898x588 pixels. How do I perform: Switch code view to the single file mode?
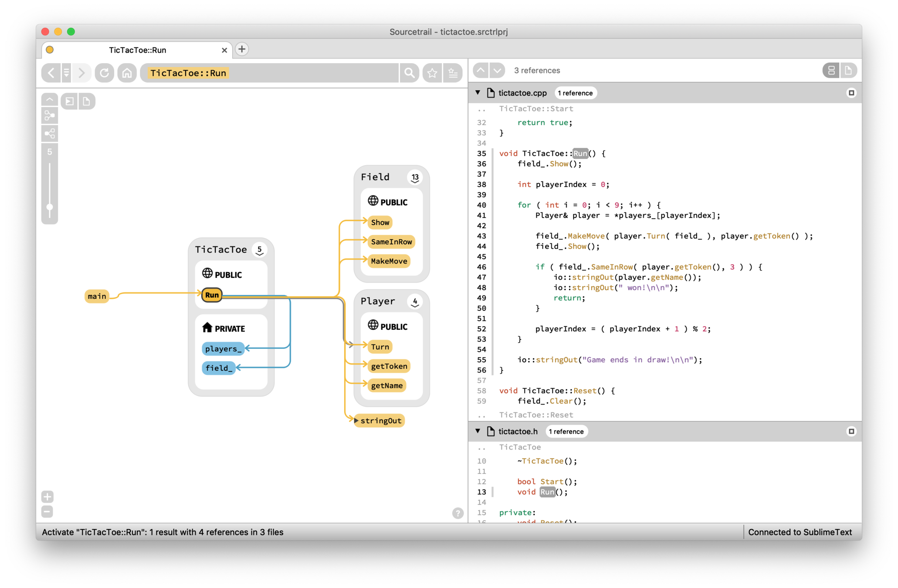click(848, 70)
